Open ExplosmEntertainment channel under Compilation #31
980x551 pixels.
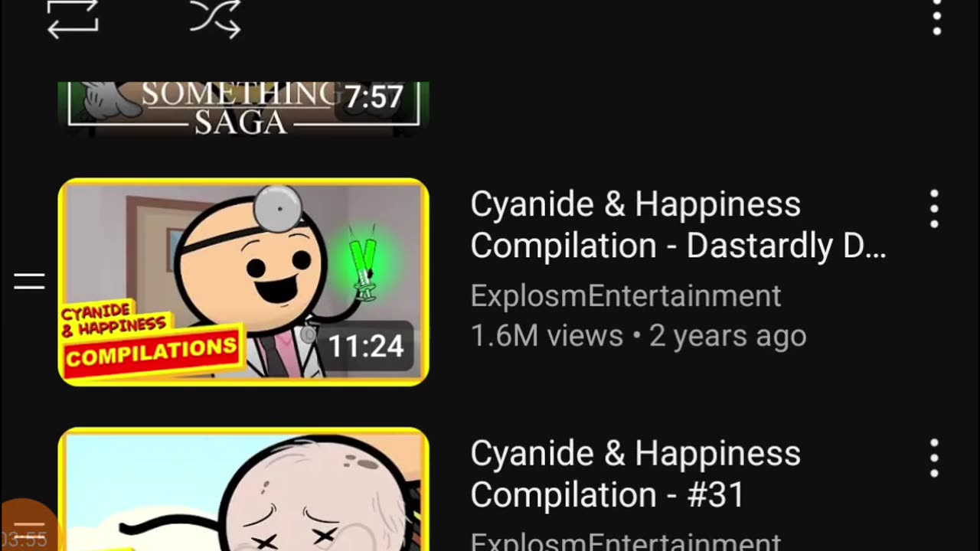coord(626,542)
